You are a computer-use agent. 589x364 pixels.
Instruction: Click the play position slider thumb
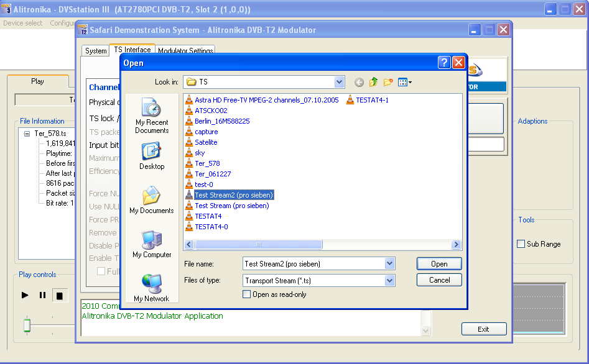click(27, 325)
